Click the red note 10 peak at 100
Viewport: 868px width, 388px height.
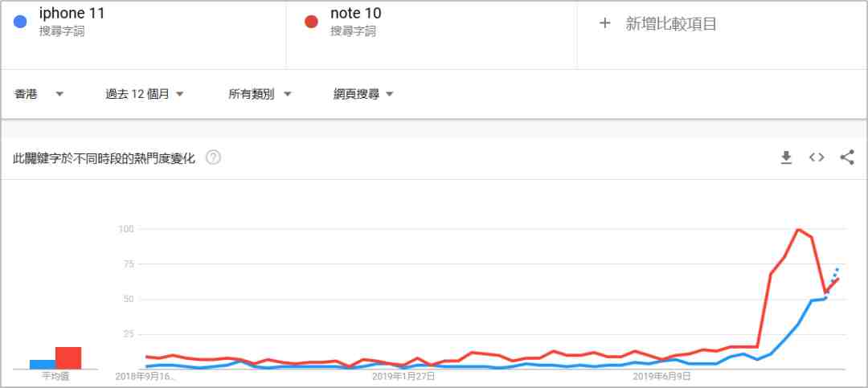pyautogui.click(x=798, y=229)
